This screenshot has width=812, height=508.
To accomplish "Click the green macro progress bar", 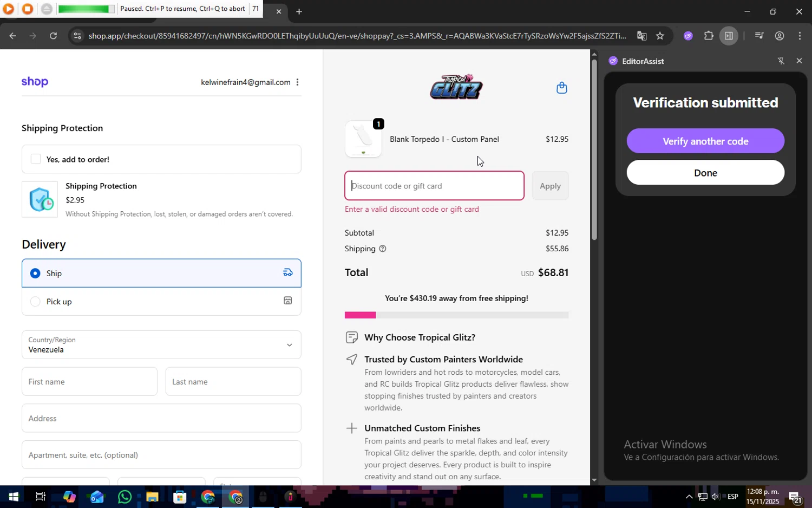I will click(x=86, y=9).
